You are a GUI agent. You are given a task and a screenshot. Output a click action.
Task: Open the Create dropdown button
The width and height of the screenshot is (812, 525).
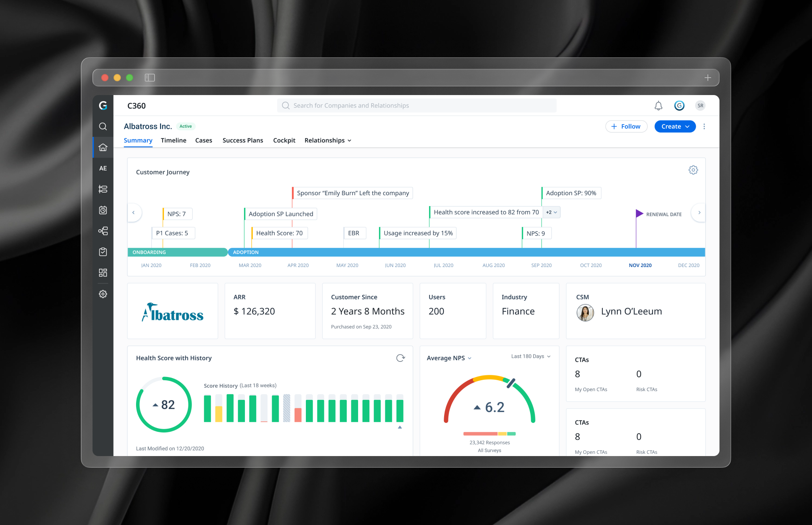(675, 126)
